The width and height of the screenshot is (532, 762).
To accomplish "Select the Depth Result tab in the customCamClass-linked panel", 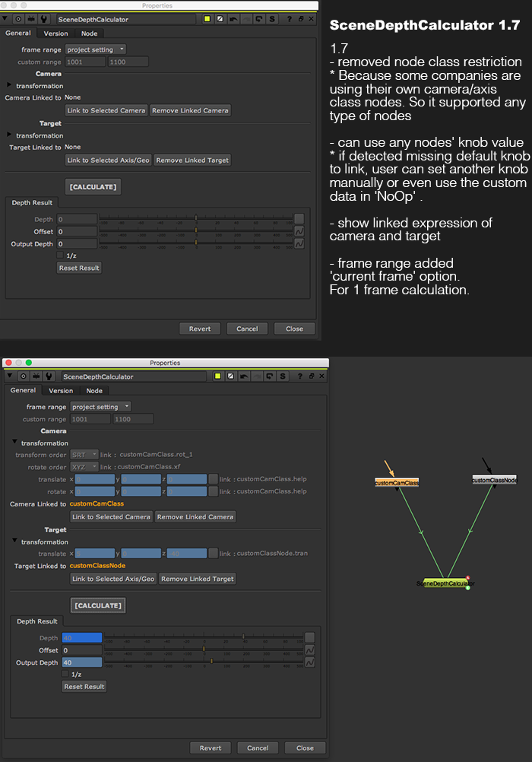I will click(x=37, y=621).
